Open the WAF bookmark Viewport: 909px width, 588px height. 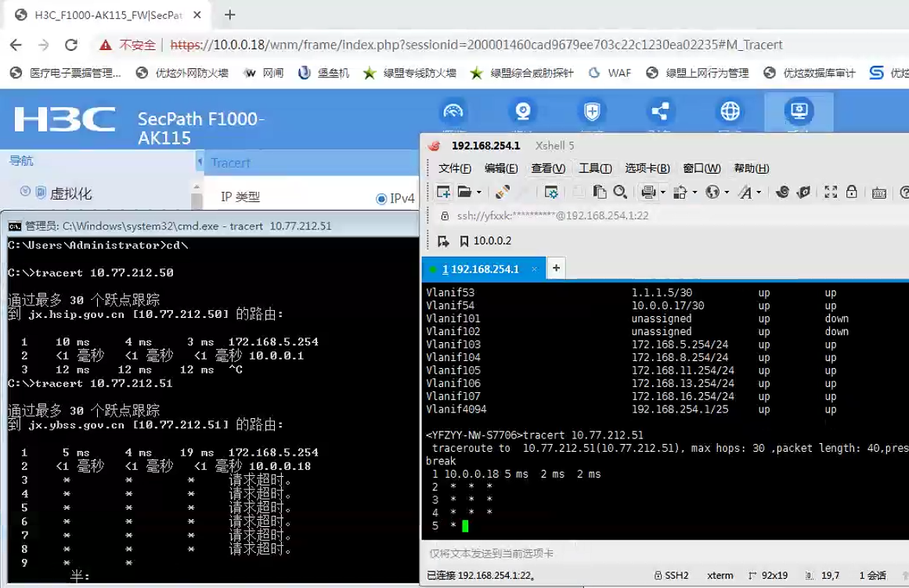610,73
